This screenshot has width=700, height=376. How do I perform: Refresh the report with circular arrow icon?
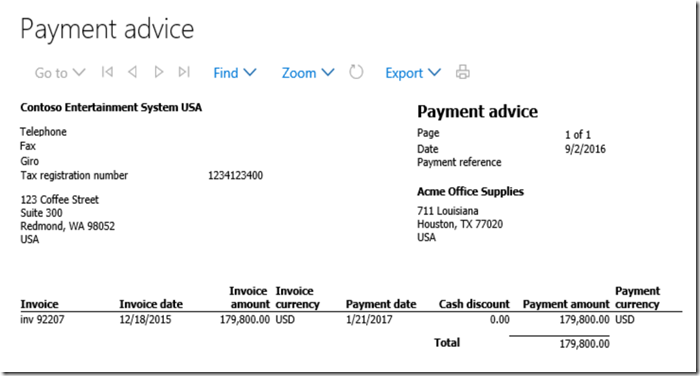tap(356, 72)
